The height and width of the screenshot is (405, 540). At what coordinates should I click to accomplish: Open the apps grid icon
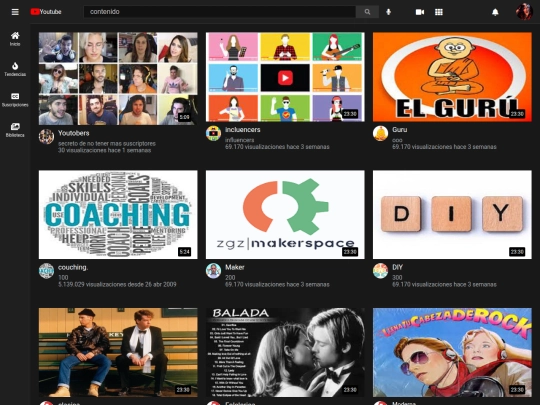(439, 12)
